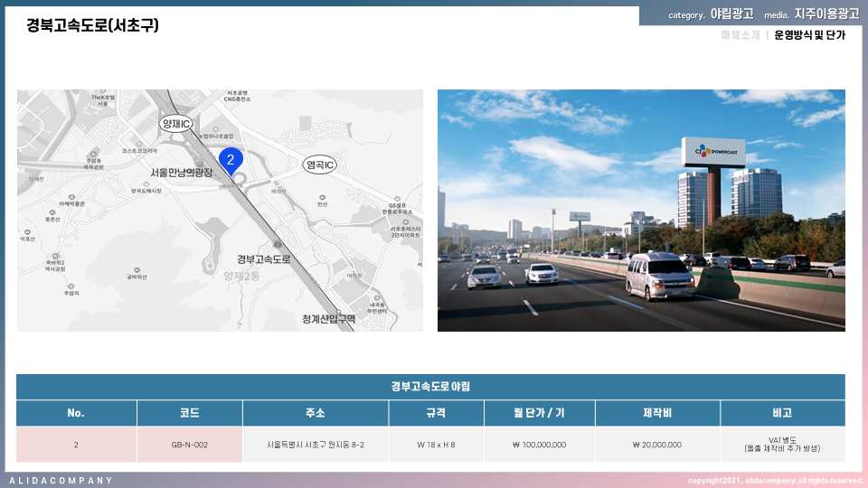Click the 야립광고 category label
The width and height of the screenshot is (868, 488).
click(731, 14)
